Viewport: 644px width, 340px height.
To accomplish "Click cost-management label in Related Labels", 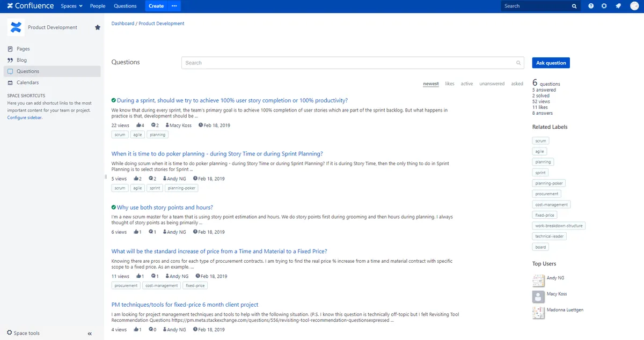I will click(551, 204).
